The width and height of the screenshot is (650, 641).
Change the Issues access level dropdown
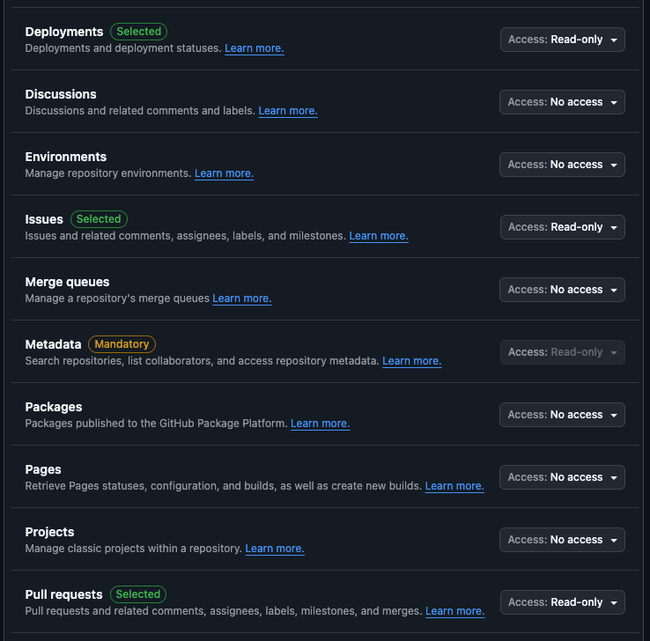tap(562, 227)
